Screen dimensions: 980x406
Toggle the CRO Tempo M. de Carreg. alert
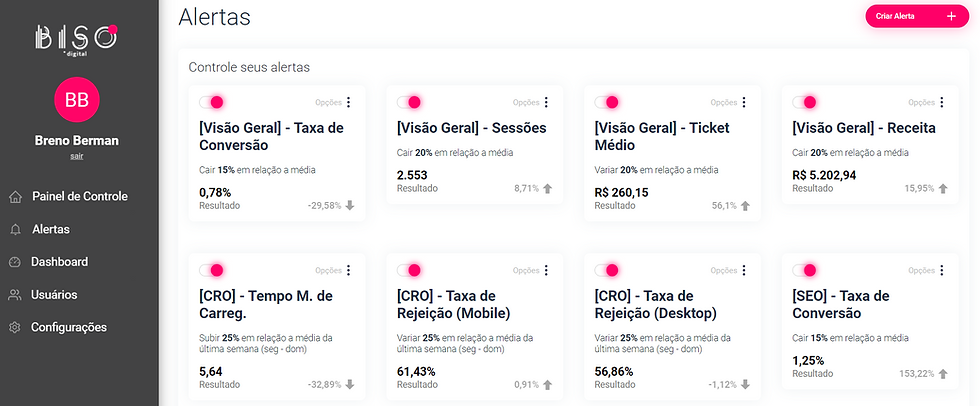[x=211, y=270]
